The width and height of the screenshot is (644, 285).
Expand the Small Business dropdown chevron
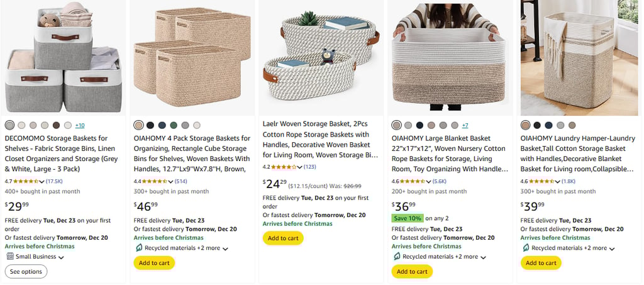click(x=61, y=257)
